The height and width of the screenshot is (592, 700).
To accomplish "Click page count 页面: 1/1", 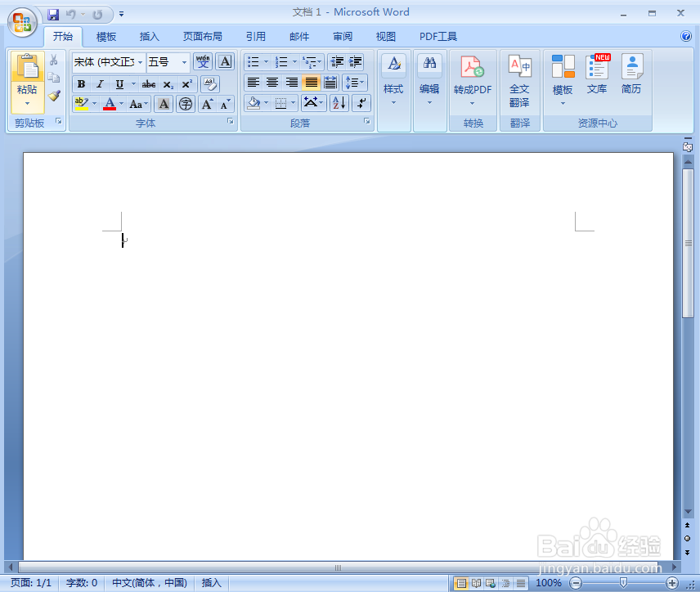I will click(31, 583).
